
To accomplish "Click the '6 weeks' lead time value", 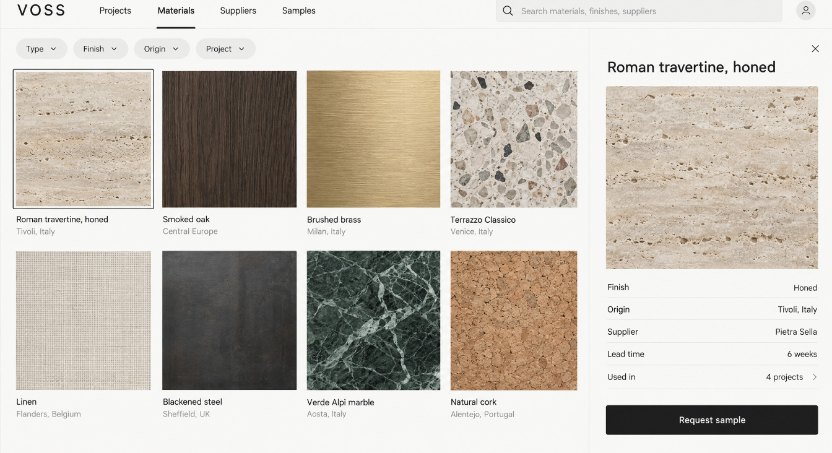I will pyautogui.click(x=802, y=354).
